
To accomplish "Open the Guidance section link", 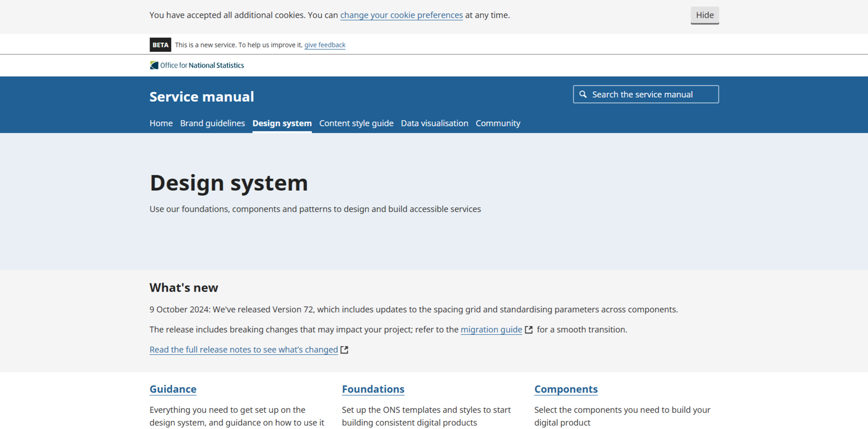I will tap(173, 389).
